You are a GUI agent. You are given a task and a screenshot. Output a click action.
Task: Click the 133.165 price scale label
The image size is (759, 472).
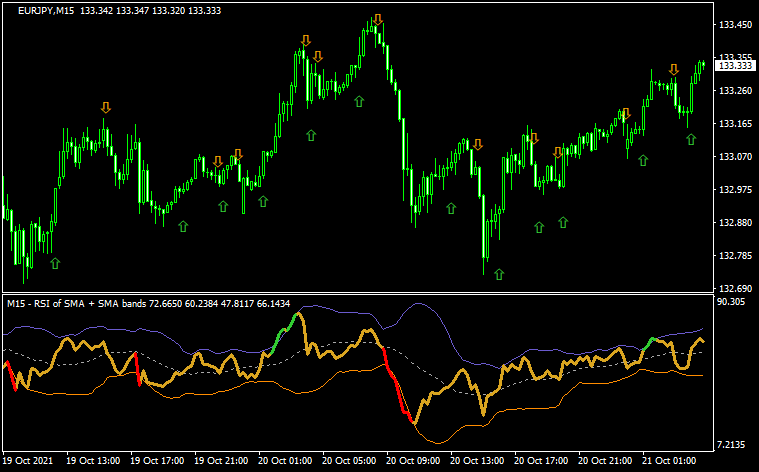(x=736, y=123)
